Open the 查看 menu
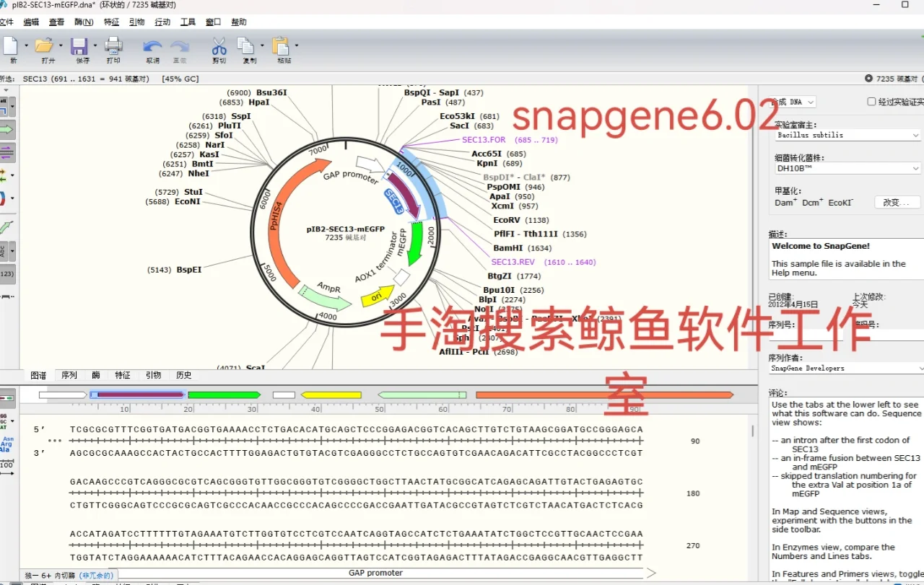 pyautogui.click(x=56, y=22)
